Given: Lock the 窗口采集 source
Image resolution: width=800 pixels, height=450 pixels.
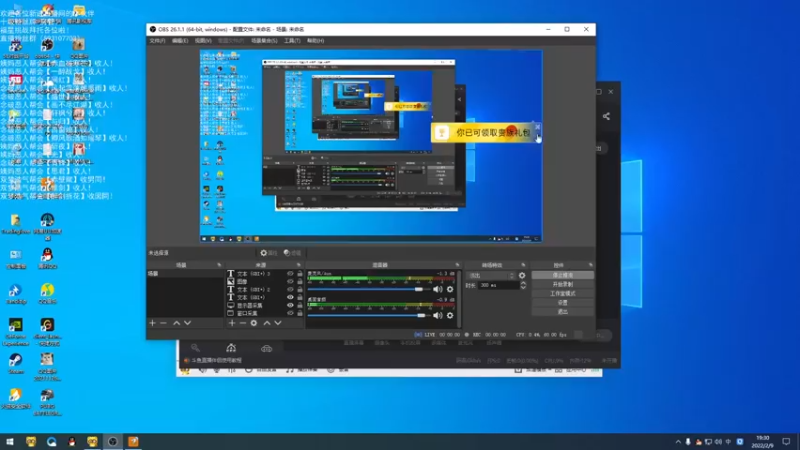Looking at the screenshot, I should coord(300,313).
